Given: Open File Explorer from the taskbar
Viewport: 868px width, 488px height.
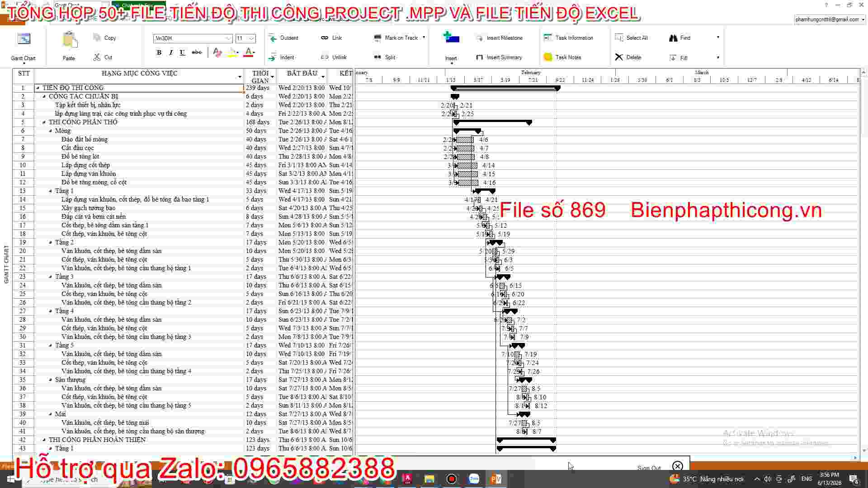Looking at the screenshot, I should pyautogui.click(x=429, y=479).
